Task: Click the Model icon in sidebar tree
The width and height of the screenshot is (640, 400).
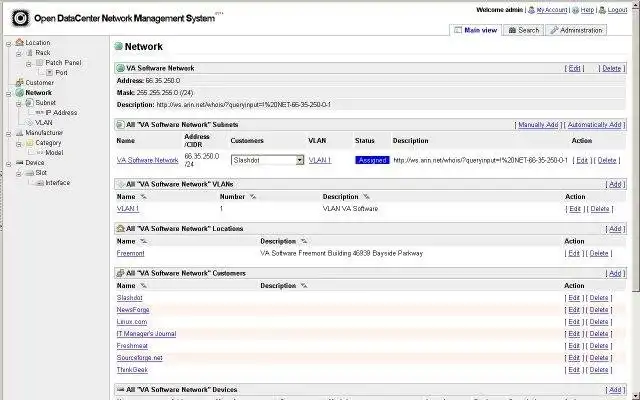Action: (39, 153)
